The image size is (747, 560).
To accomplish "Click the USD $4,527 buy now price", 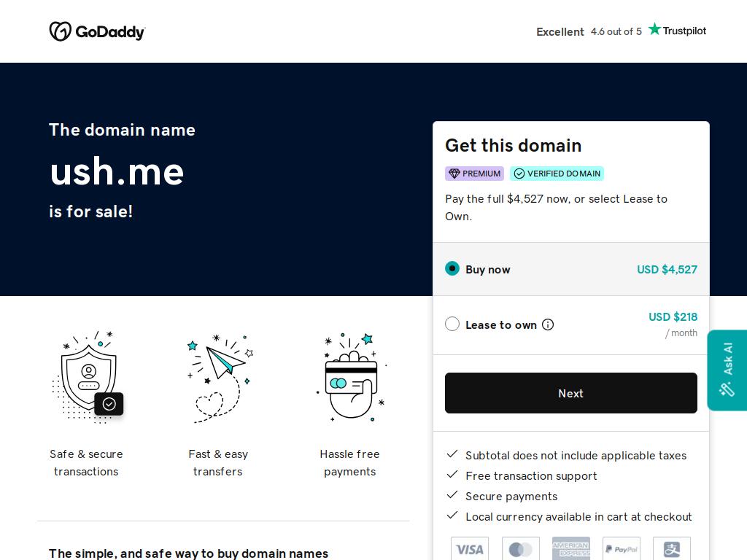I will tap(667, 270).
